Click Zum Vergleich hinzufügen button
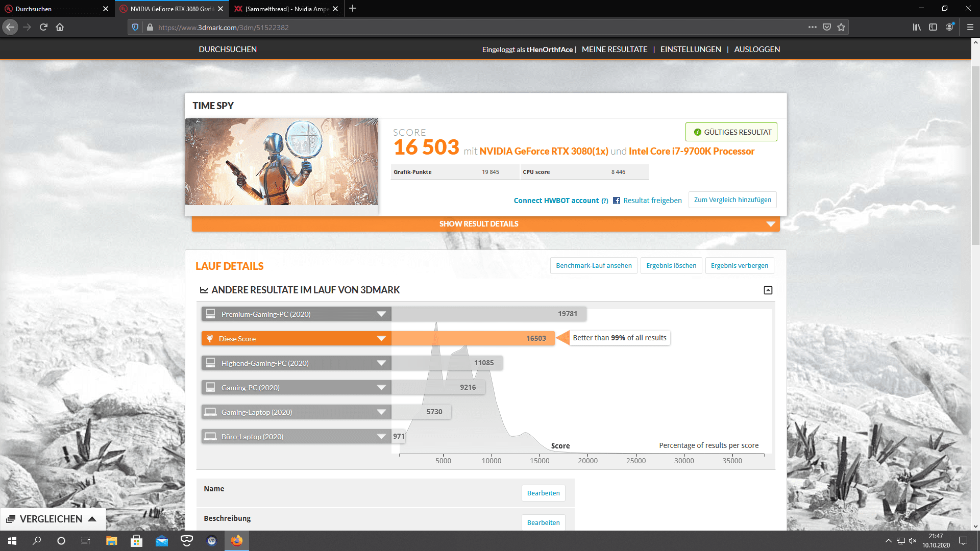 [732, 200]
